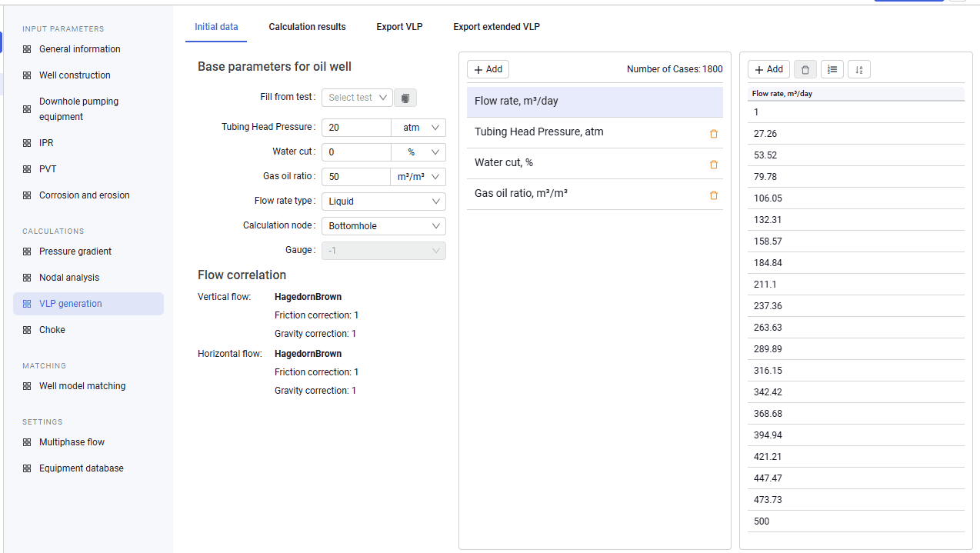Click the Water cut input field
The width and height of the screenshot is (980, 553).
tap(356, 152)
